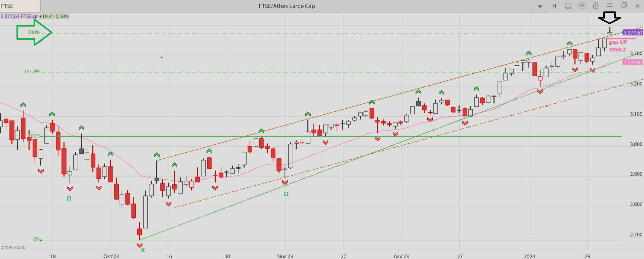Click the 200% Fibonacci level label

(34, 32)
